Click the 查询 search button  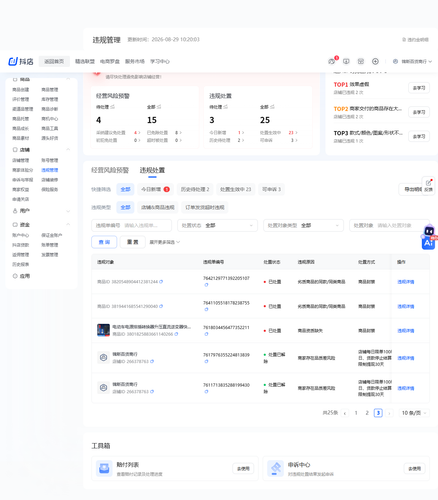(x=104, y=242)
